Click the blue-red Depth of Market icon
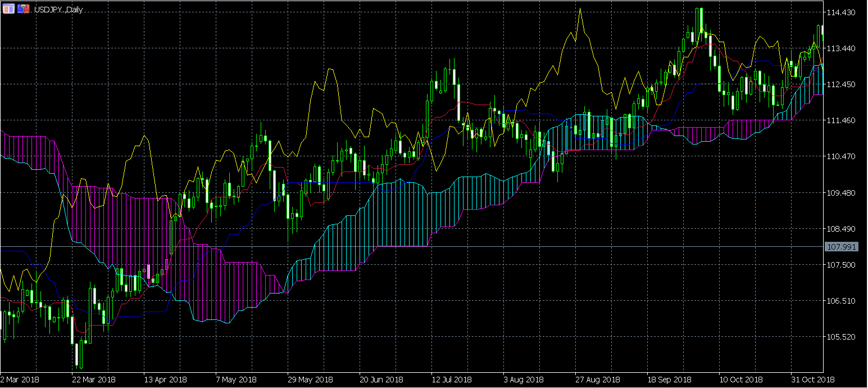 (23, 8)
